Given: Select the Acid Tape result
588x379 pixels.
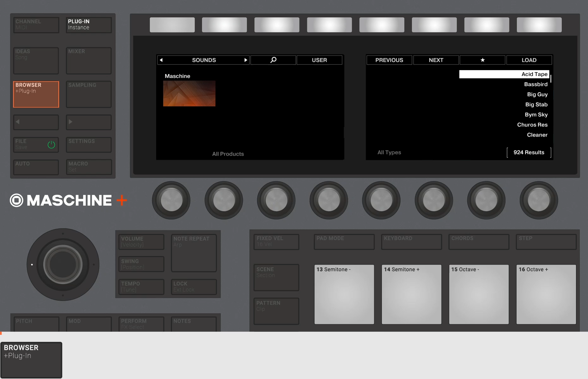Looking at the screenshot, I should (x=504, y=74).
